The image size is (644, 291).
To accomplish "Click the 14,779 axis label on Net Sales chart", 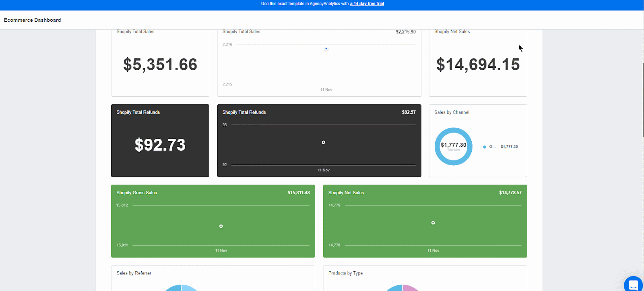I will click(334, 205).
